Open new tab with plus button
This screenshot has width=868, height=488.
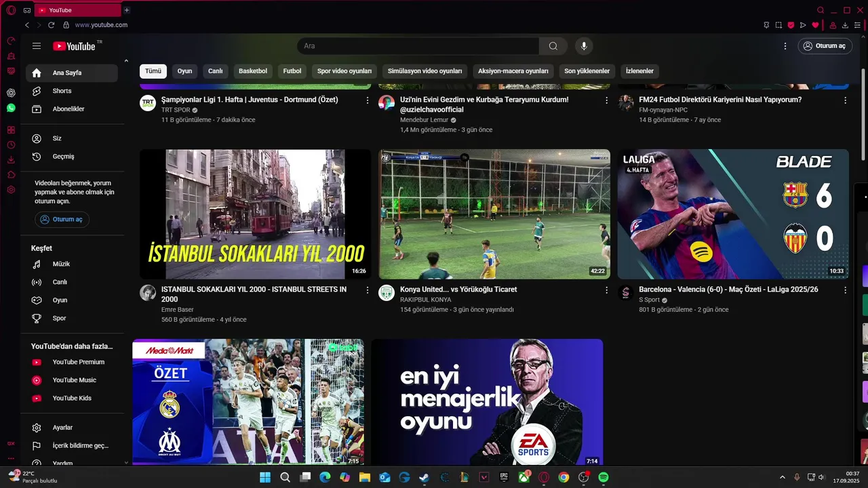(x=127, y=10)
